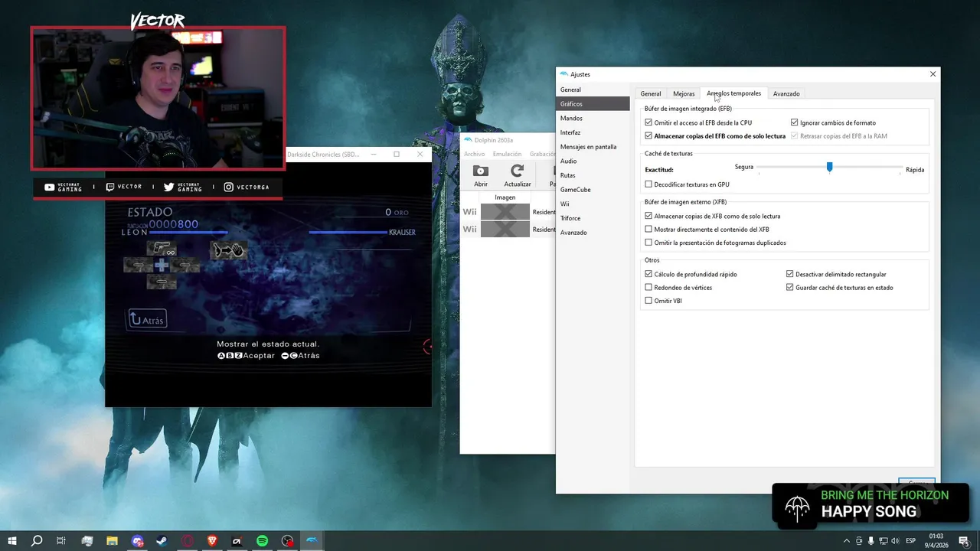Select the Arreglos temporales tab
980x551 pixels.
(733, 93)
